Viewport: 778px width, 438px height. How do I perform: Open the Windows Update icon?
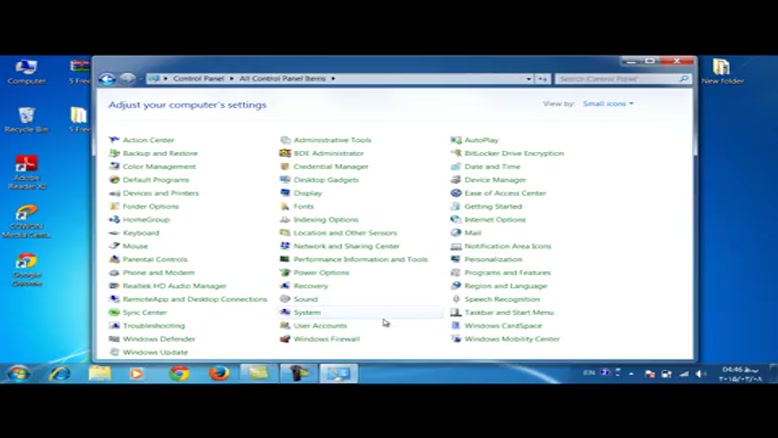point(114,352)
